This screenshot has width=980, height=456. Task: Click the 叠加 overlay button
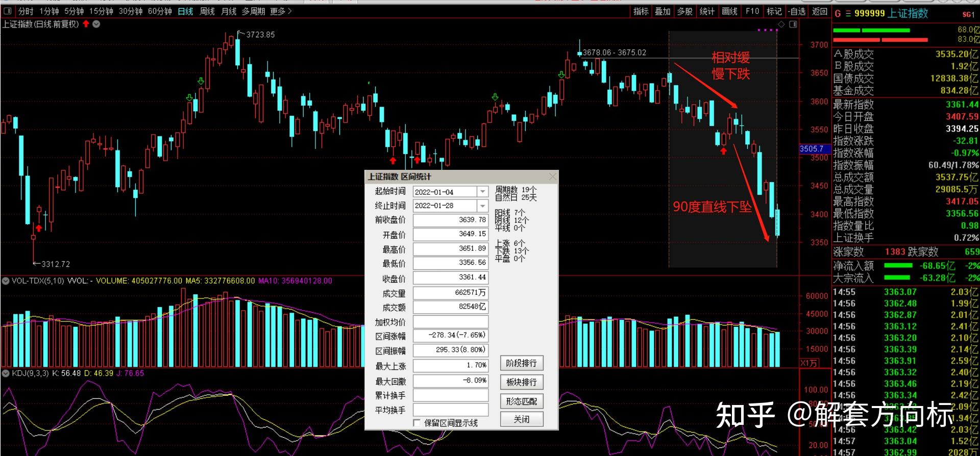pos(663,11)
